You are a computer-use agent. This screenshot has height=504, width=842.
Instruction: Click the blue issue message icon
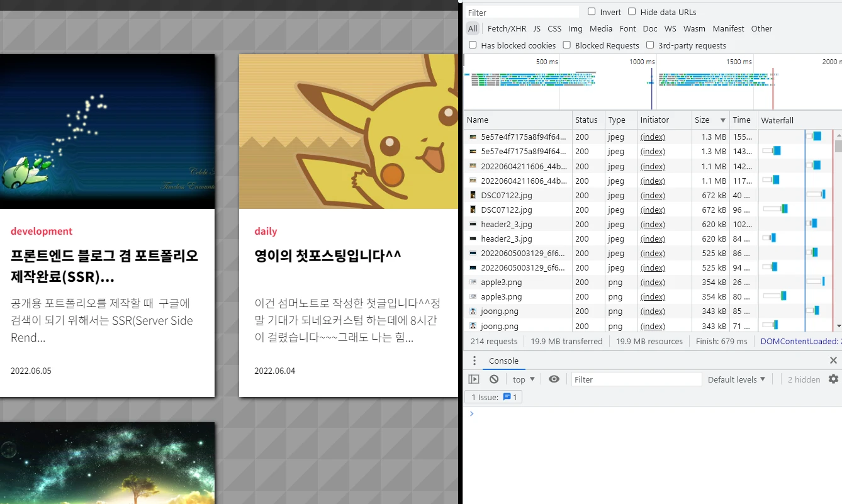(x=507, y=397)
